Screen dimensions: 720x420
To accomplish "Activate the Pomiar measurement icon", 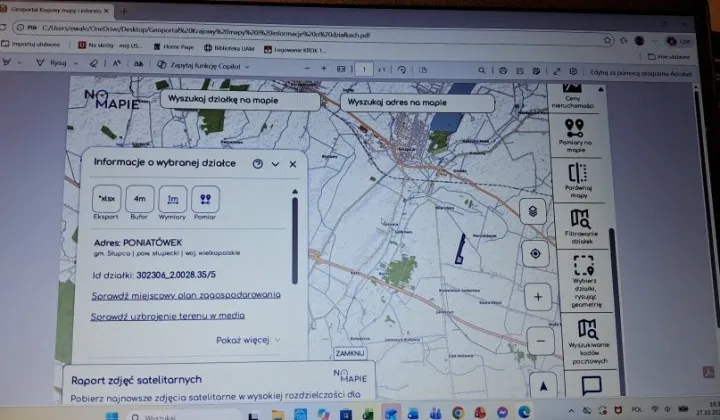I will [x=205, y=199].
